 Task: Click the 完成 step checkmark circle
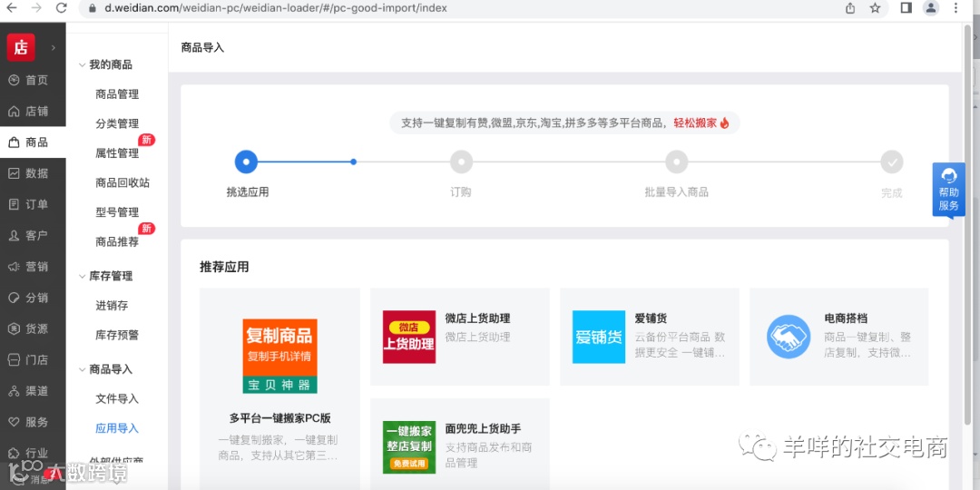point(892,162)
